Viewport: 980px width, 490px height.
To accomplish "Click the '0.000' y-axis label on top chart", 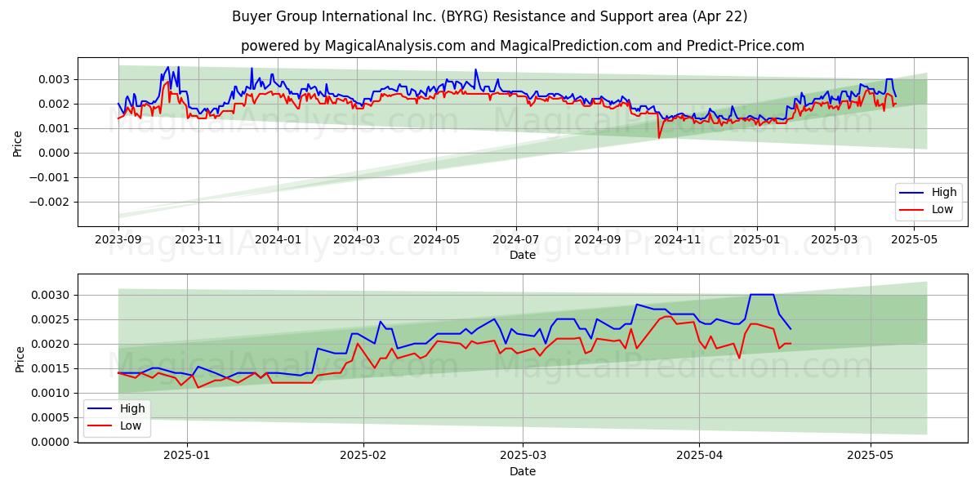I will click(x=56, y=153).
